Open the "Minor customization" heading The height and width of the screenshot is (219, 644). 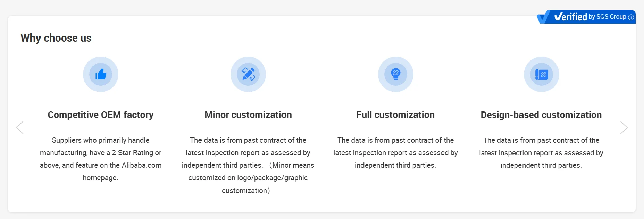(248, 115)
